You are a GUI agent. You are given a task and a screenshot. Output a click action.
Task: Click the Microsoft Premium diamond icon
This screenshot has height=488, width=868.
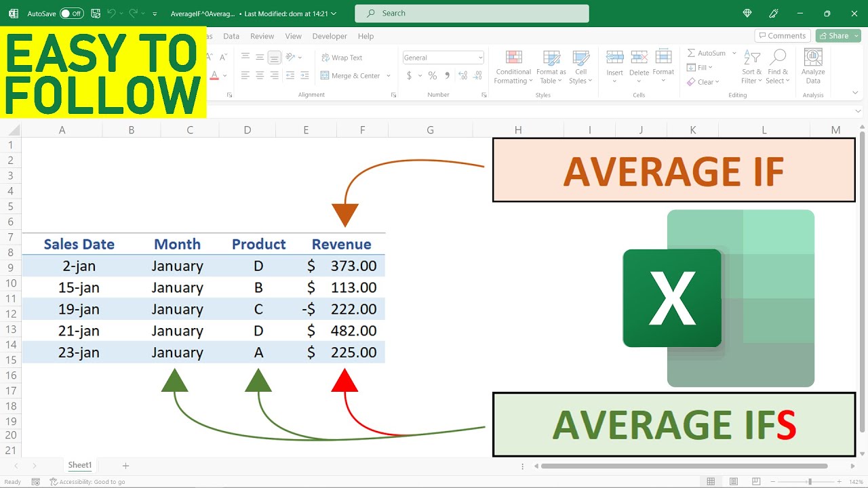pos(747,14)
